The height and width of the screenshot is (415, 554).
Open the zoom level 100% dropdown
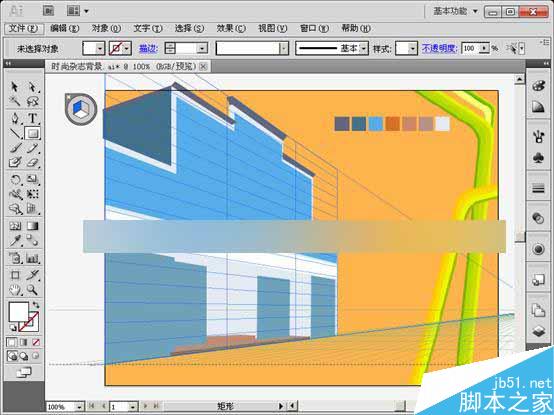click(80, 407)
